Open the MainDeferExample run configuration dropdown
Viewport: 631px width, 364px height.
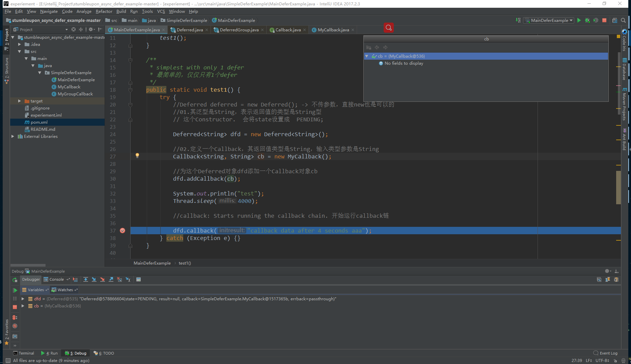point(549,20)
